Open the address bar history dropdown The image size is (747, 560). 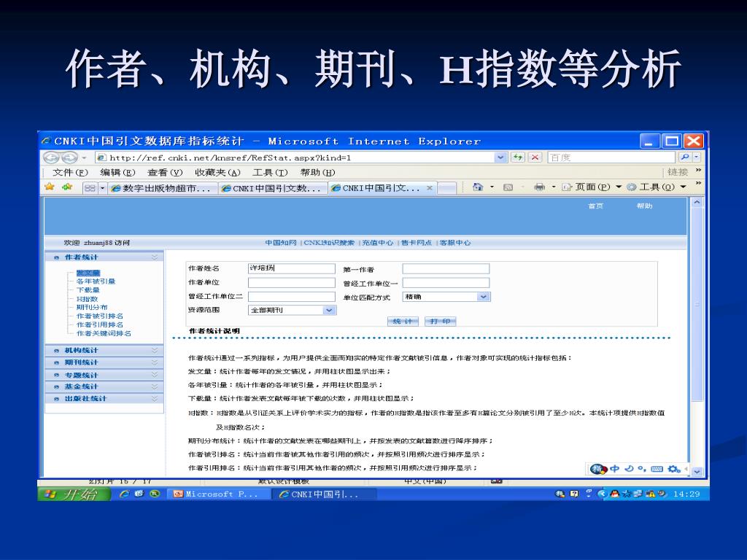(500, 157)
